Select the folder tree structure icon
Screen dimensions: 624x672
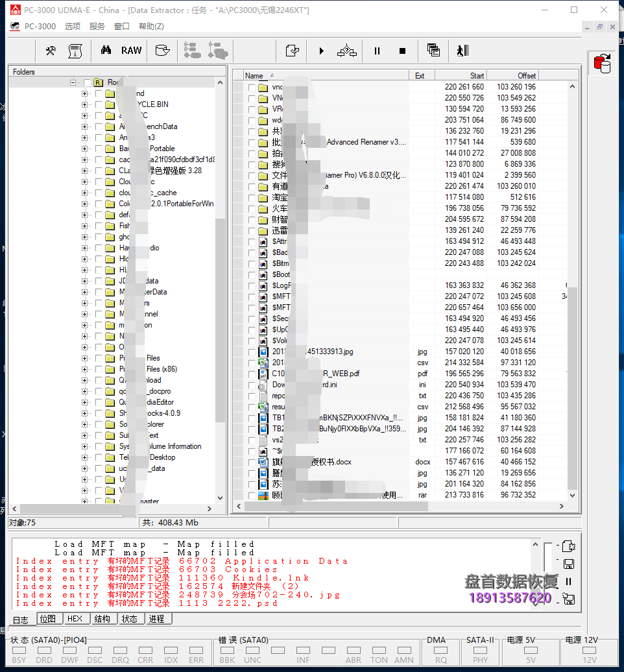click(192, 51)
